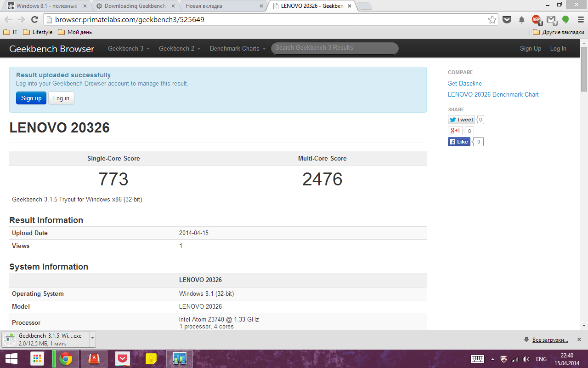Share the result with the Tweet button
This screenshot has height=368, width=588.
point(462,120)
